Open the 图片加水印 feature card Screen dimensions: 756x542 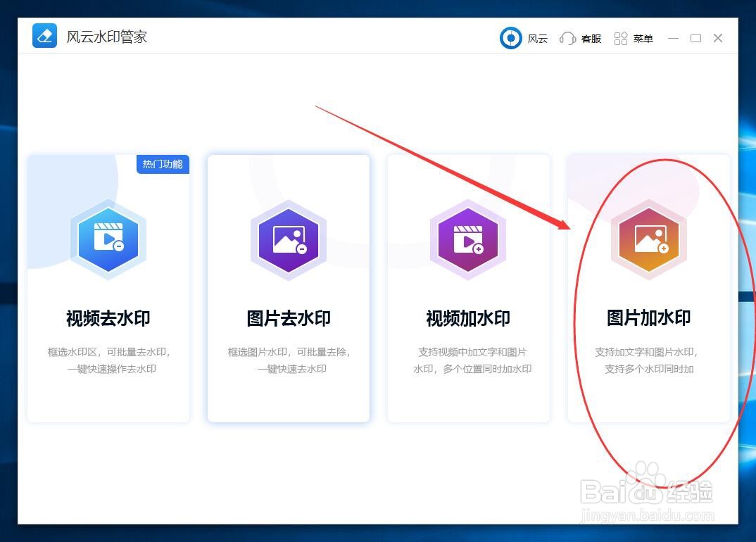(x=648, y=289)
